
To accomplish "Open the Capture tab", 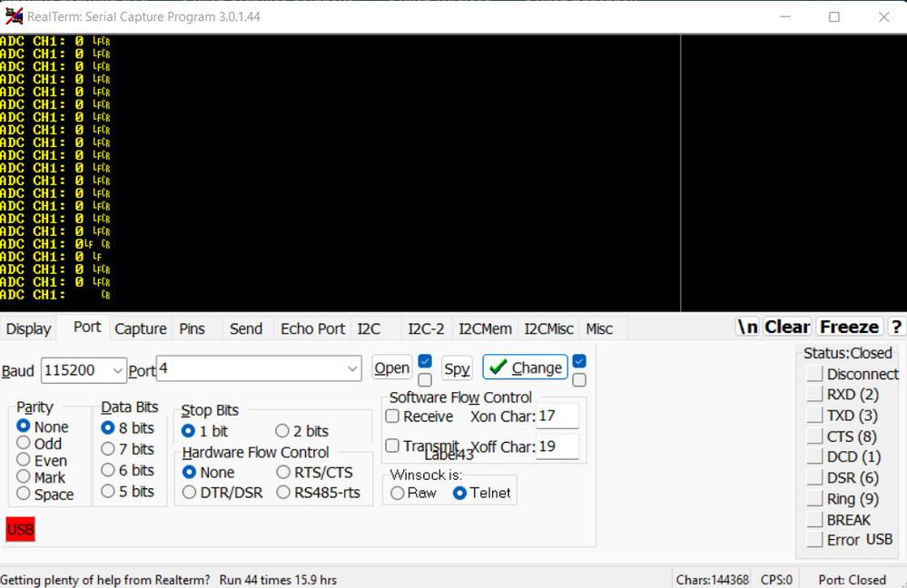I will pyautogui.click(x=141, y=329).
